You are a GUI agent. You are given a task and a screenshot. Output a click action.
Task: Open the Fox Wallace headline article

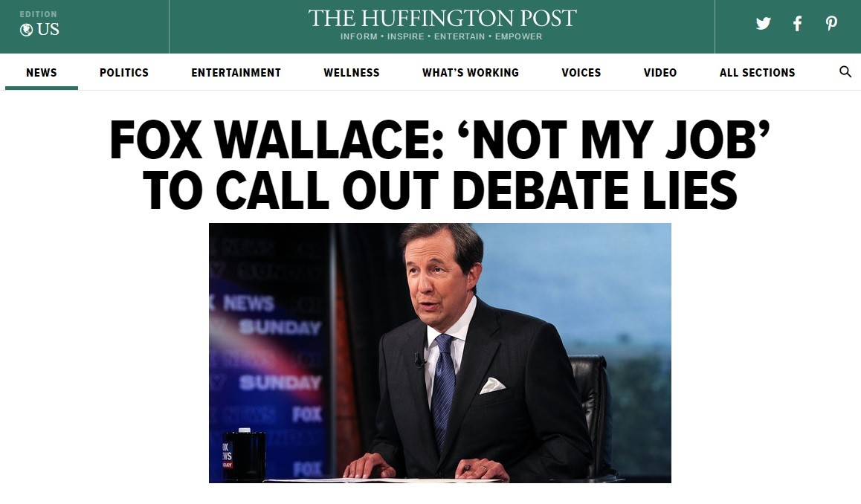440,165
